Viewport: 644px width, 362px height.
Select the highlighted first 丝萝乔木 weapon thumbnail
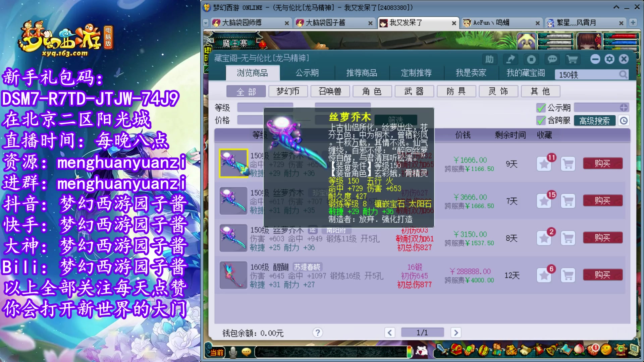233,163
